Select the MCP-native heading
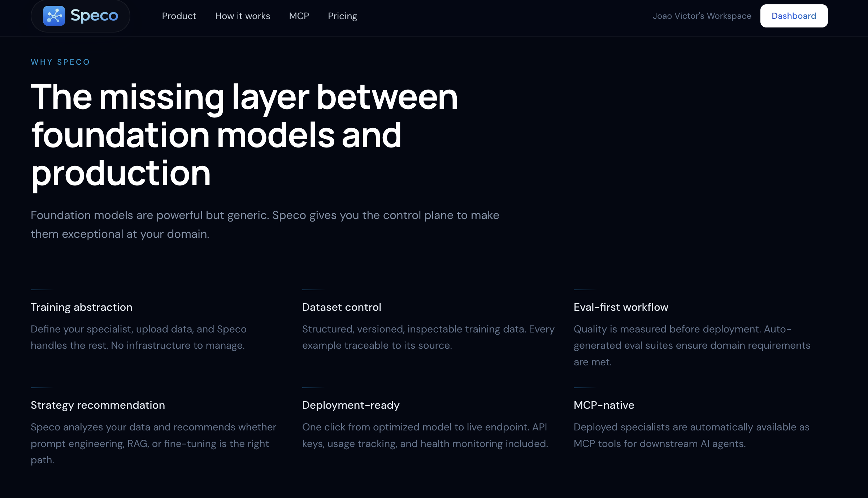This screenshot has height=498, width=868. click(x=604, y=405)
